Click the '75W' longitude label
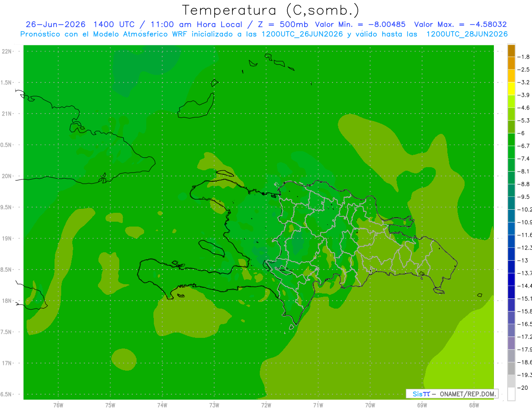The height and width of the screenshot is (411, 532). (x=110, y=405)
